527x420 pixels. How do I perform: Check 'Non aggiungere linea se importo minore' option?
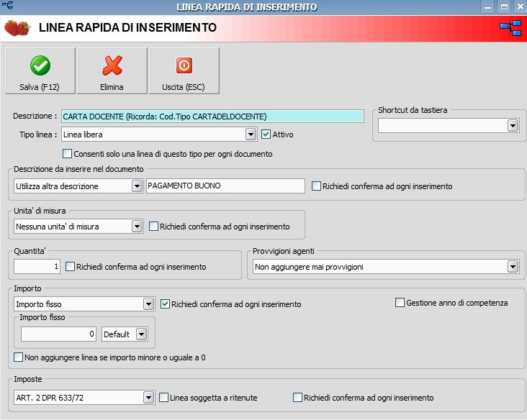(x=18, y=357)
